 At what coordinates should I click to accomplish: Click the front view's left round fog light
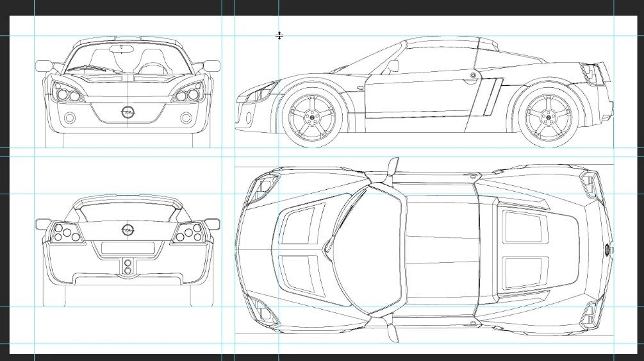click(70, 119)
